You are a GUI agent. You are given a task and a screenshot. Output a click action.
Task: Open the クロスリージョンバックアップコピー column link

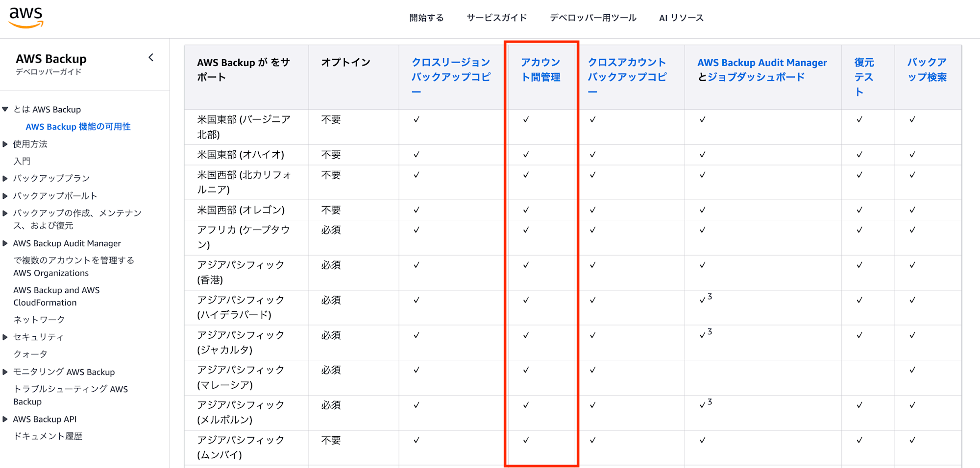coord(451,77)
